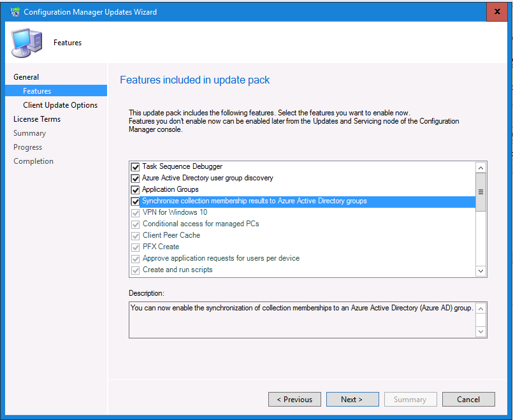This screenshot has width=513, height=420.
Task: Select the VPN for Windows 10 item
Action: (175, 212)
